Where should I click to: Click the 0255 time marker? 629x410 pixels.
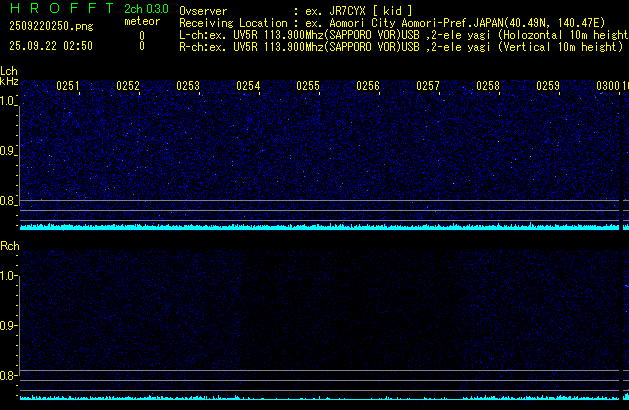pos(308,86)
